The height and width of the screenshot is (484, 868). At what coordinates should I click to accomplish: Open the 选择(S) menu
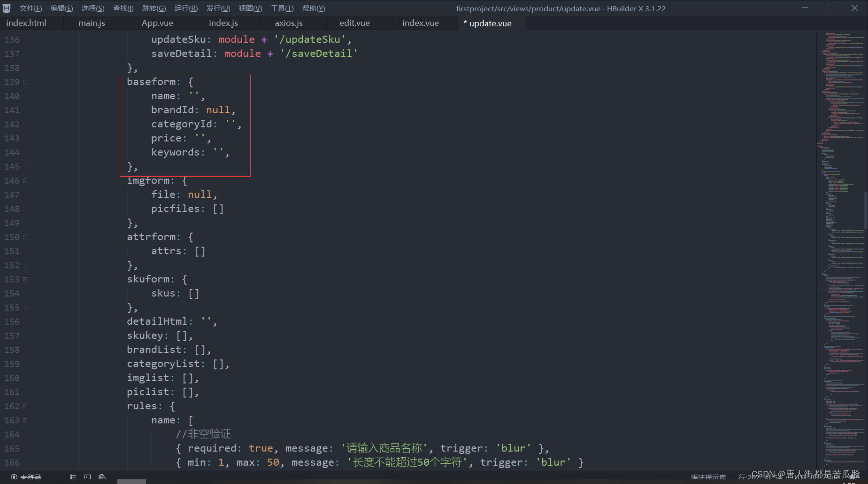click(93, 8)
